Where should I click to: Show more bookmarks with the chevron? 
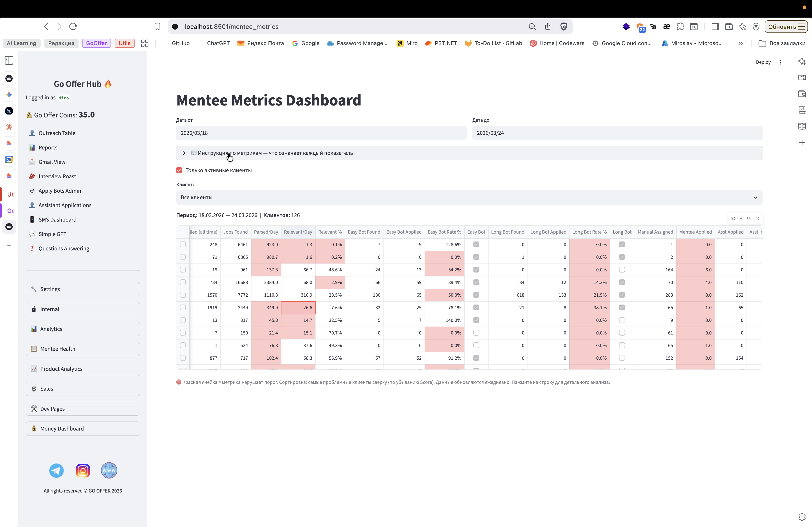[x=740, y=43]
